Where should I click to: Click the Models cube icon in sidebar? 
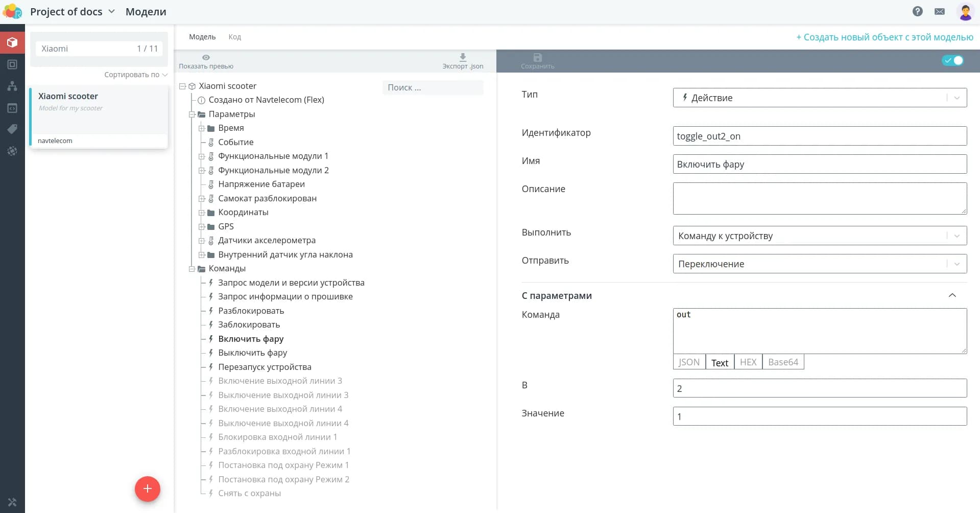(12, 42)
